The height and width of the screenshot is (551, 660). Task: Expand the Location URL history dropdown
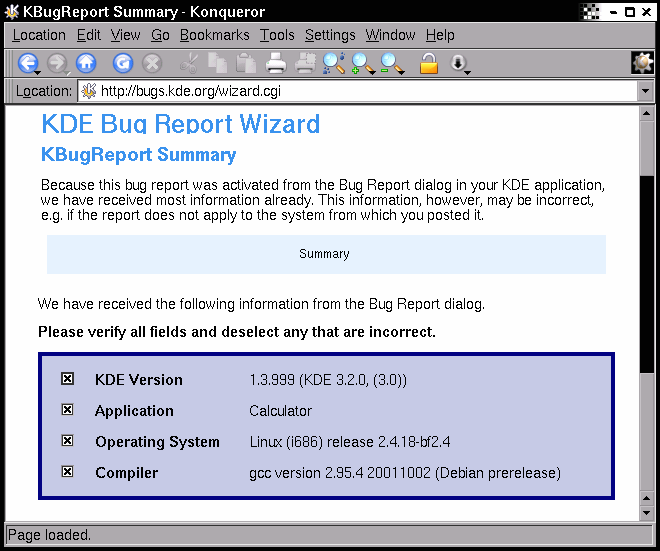(x=645, y=91)
